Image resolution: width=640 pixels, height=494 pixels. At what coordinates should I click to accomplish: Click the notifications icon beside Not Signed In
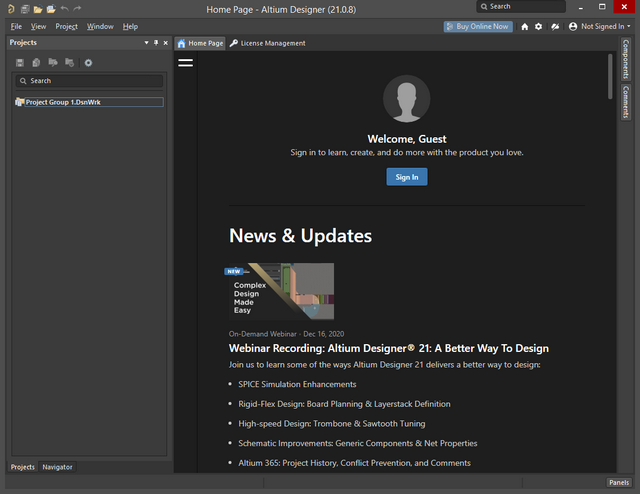point(555,26)
